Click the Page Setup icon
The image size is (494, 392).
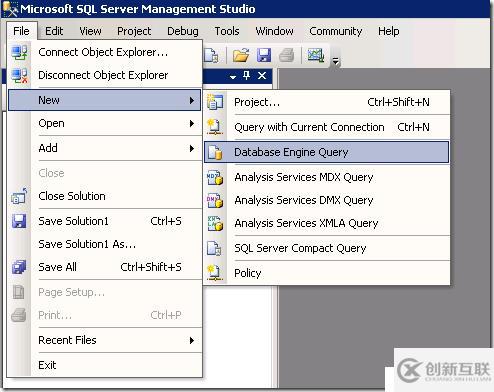(19, 292)
